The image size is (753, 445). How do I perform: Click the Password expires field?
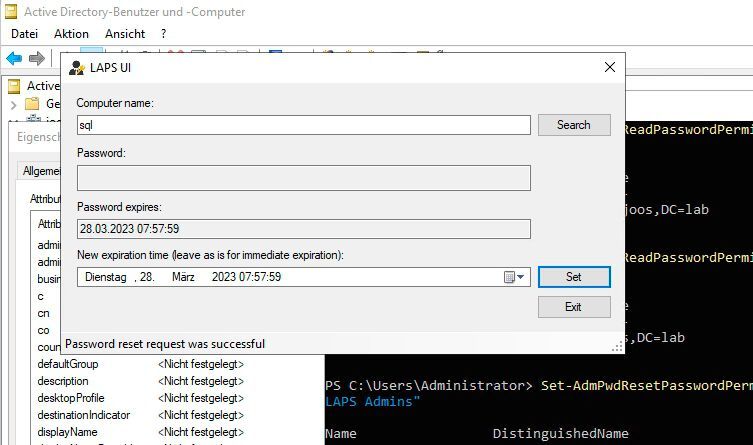[304, 229]
